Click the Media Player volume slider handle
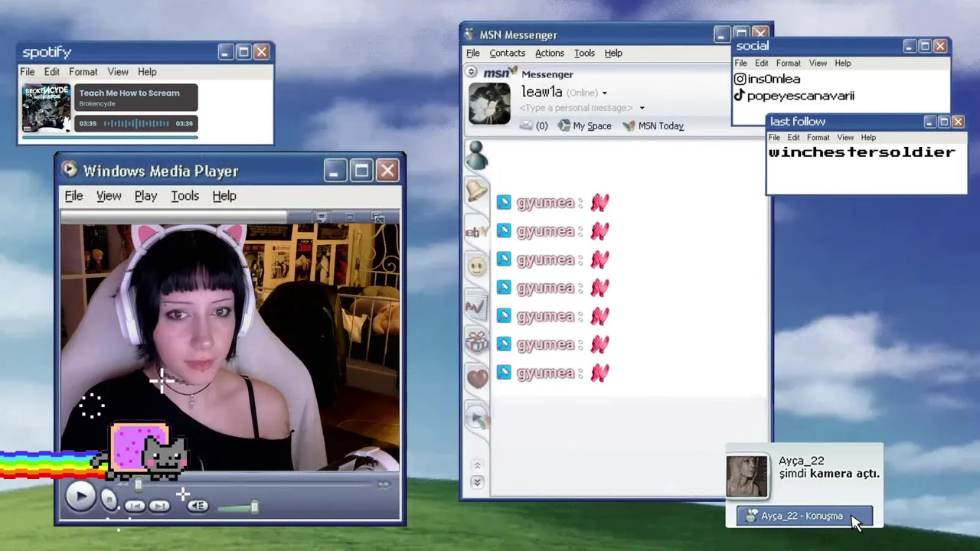 254,506
